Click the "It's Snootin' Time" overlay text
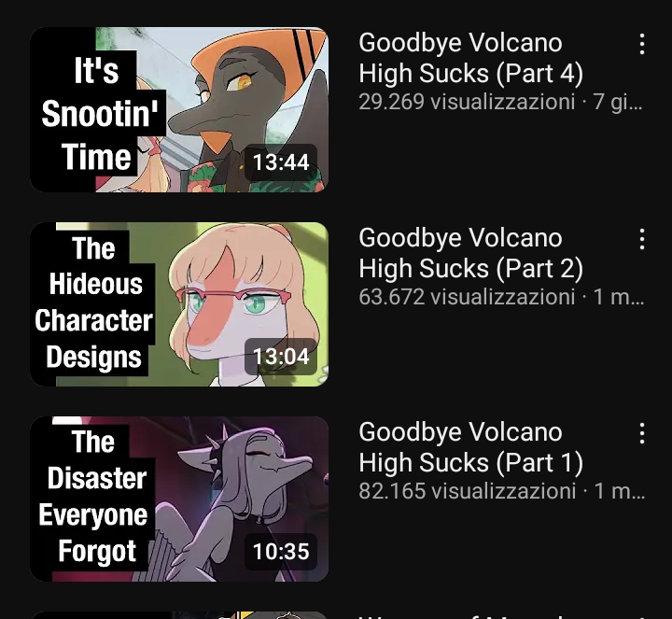This screenshot has height=619, width=672. (98, 114)
